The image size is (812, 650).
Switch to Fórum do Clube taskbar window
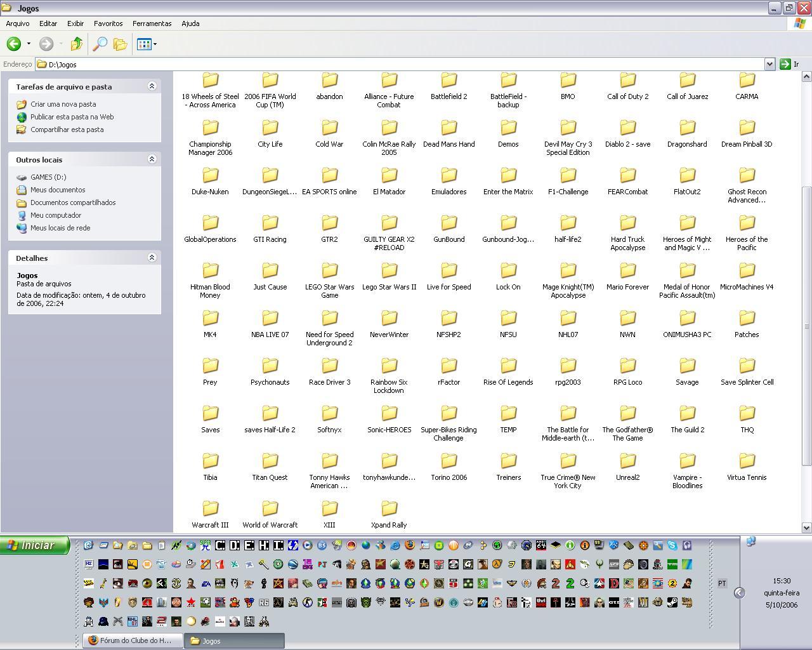pyautogui.click(x=133, y=640)
